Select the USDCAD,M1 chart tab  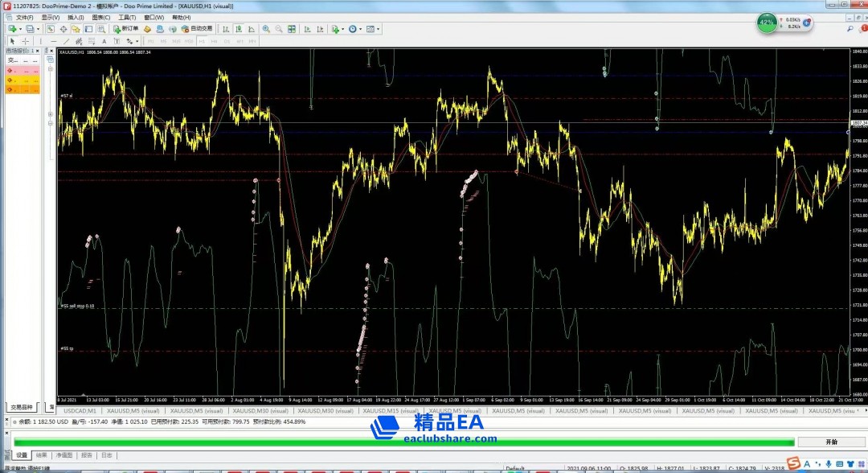pos(80,410)
